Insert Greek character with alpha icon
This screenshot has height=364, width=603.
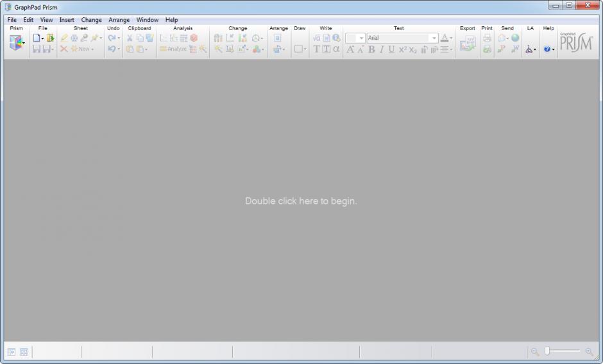pyautogui.click(x=336, y=49)
